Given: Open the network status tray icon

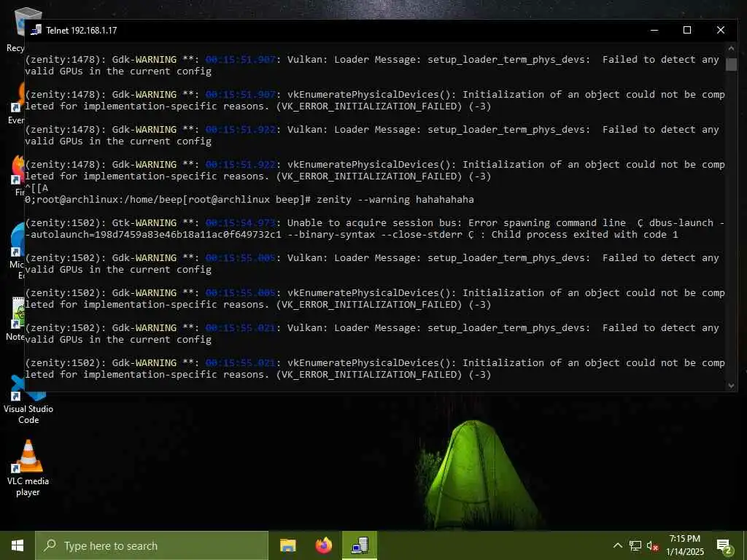Looking at the screenshot, I should tap(635, 545).
